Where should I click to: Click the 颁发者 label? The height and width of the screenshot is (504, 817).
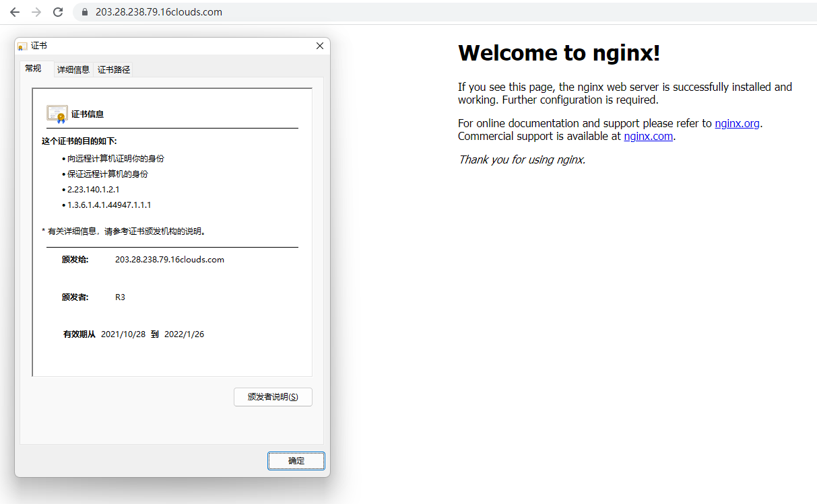(75, 297)
